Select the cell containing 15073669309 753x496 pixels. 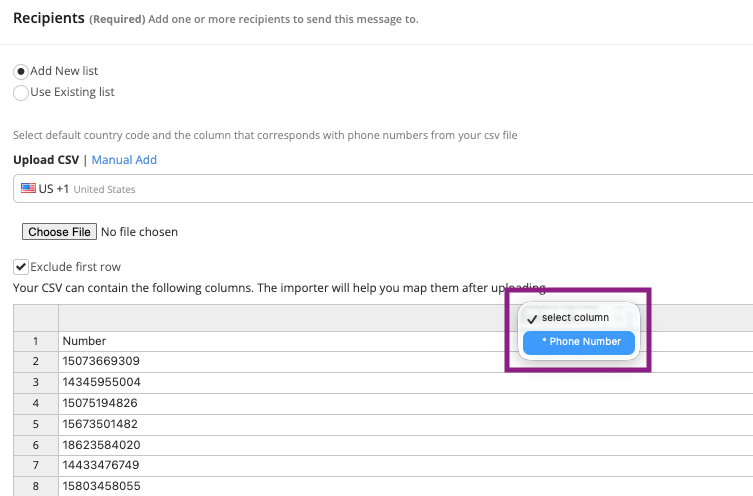100,361
